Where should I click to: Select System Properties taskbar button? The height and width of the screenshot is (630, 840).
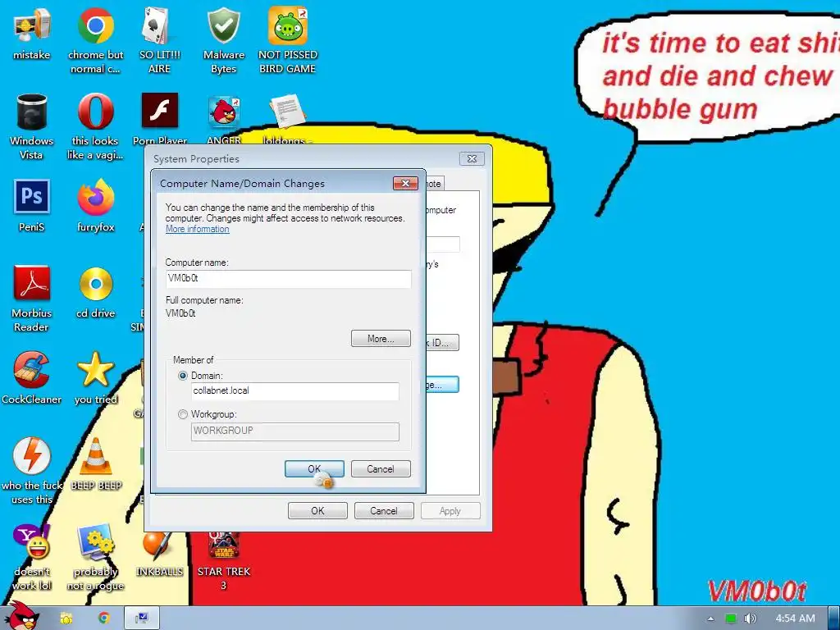142,619
